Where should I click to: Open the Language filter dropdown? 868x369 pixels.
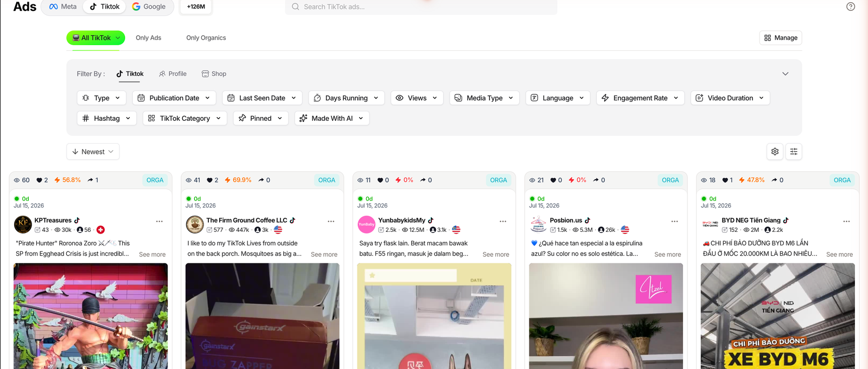(558, 98)
